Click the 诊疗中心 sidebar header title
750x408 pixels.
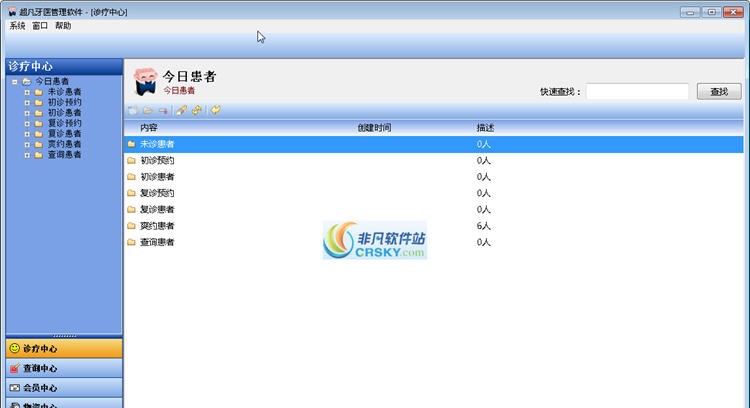pyautogui.click(x=31, y=66)
